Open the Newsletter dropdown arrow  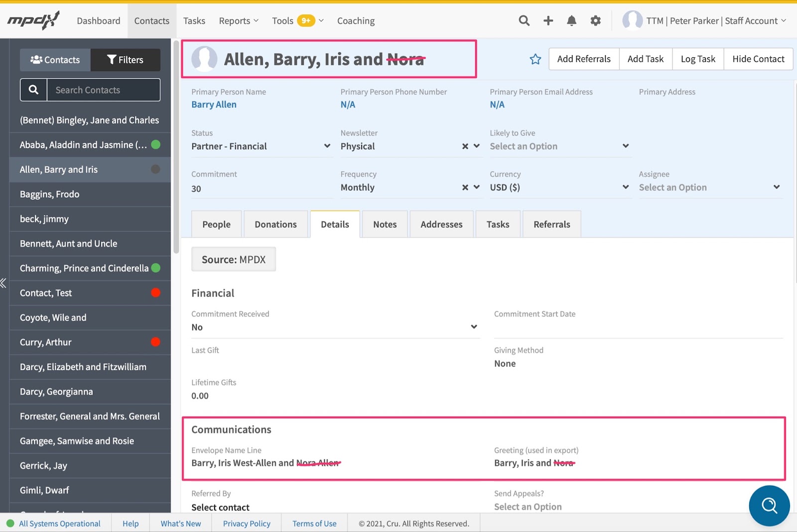pyautogui.click(x=477, y=146)
